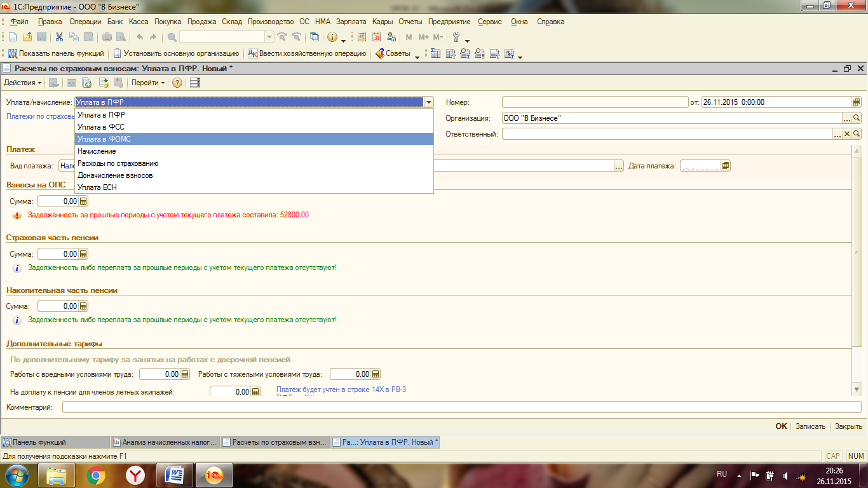The width and height of the screenshot is (868, 488).
Task: Click the form Help question mark icon
Action: click(177, 83)
